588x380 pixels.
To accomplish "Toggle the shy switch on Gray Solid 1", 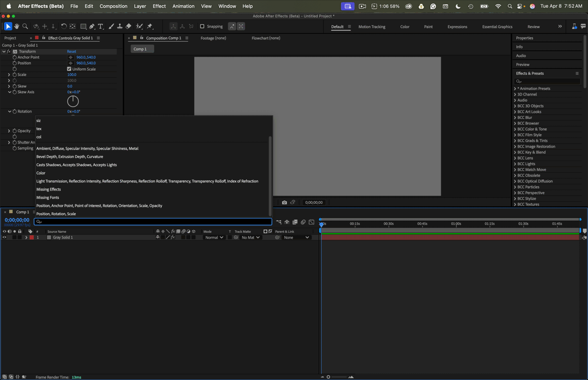I will coord(158,237).
